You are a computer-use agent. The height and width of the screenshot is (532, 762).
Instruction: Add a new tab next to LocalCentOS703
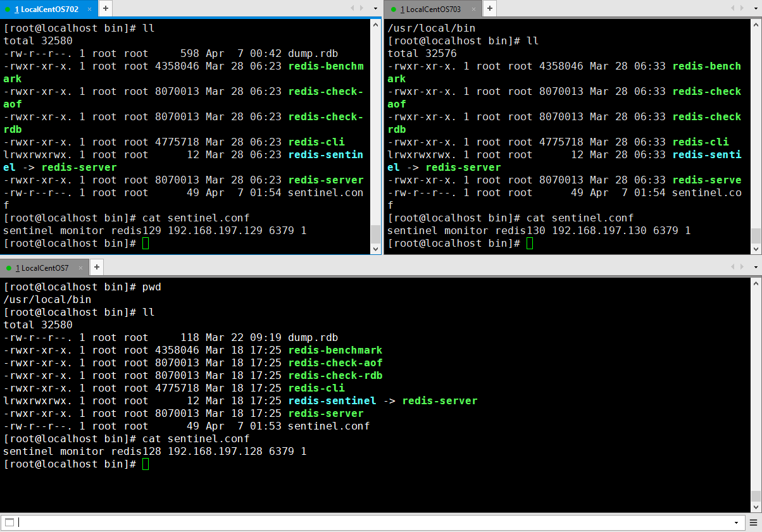coord(490,9)
